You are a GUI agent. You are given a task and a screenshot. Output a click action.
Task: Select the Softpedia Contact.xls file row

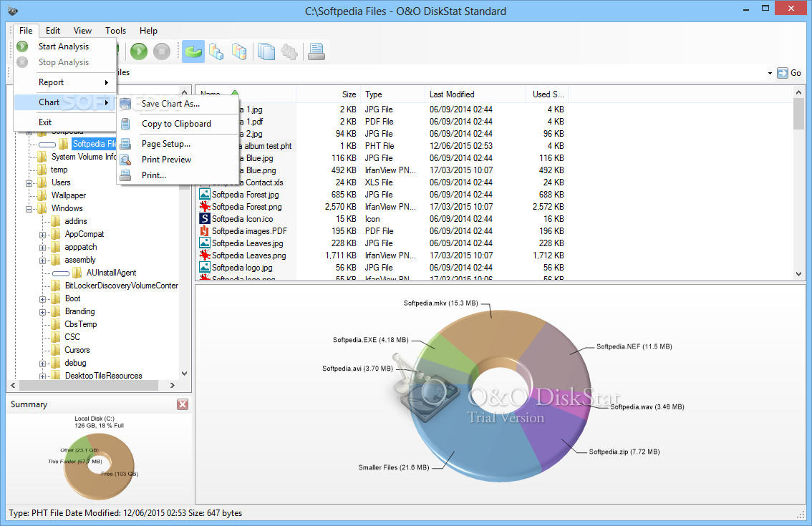383,182
